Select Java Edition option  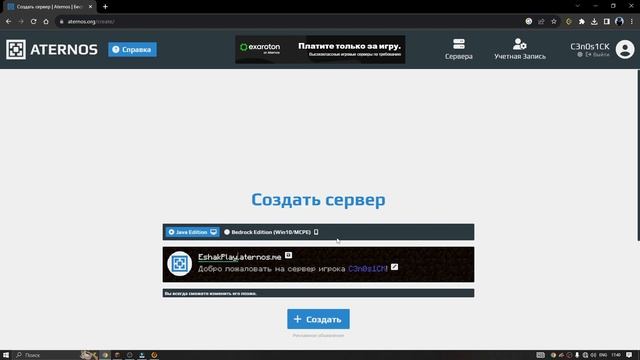(192, 232)
